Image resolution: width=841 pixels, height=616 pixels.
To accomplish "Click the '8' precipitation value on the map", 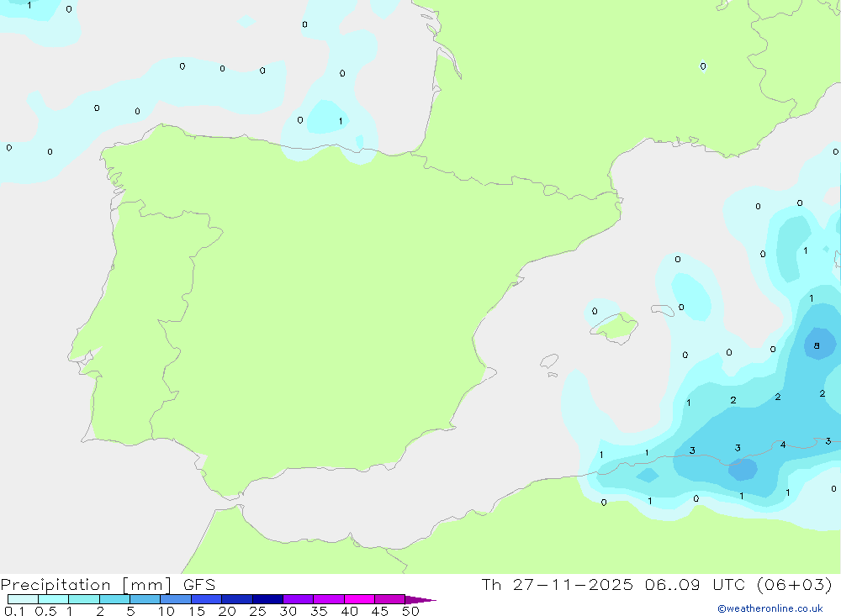I will tap(817, 345).
